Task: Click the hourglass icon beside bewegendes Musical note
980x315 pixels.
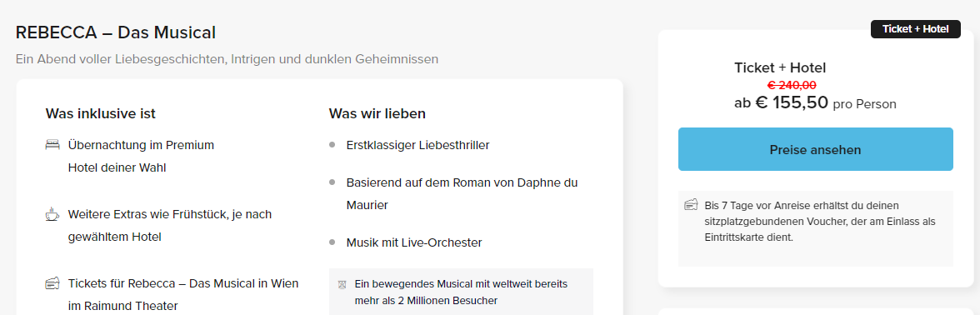Action: pos(342,284)
